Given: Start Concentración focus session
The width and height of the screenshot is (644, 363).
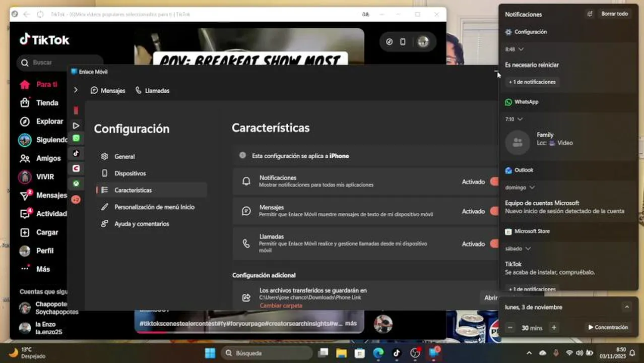Looking at the screenshot, I should pyautogui.click(x=608, y=327).
